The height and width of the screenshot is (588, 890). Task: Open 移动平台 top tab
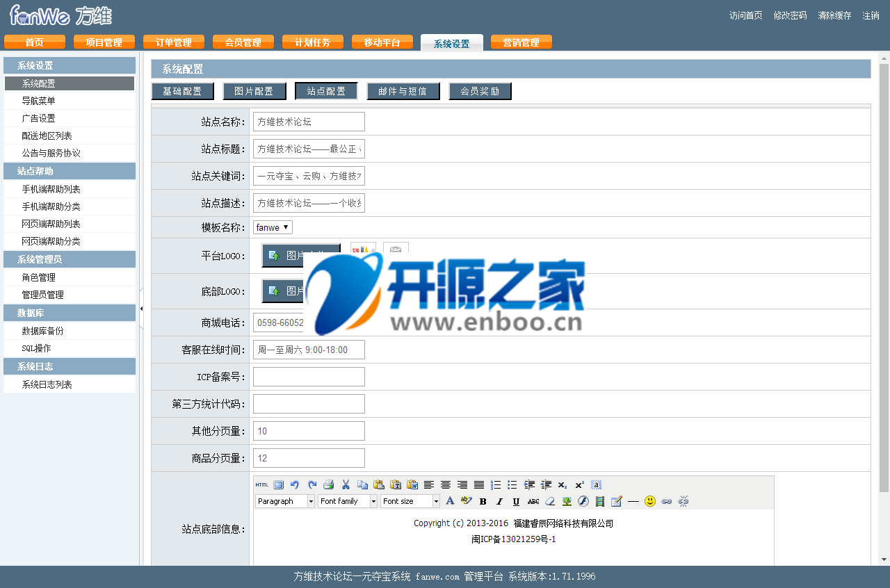click(x=382, y=42)
